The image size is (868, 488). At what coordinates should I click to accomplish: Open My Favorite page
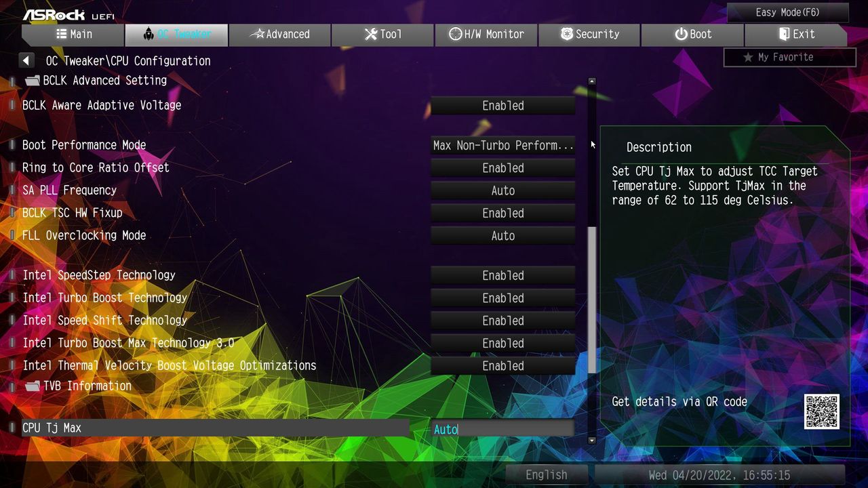click(x=790, y=58)
